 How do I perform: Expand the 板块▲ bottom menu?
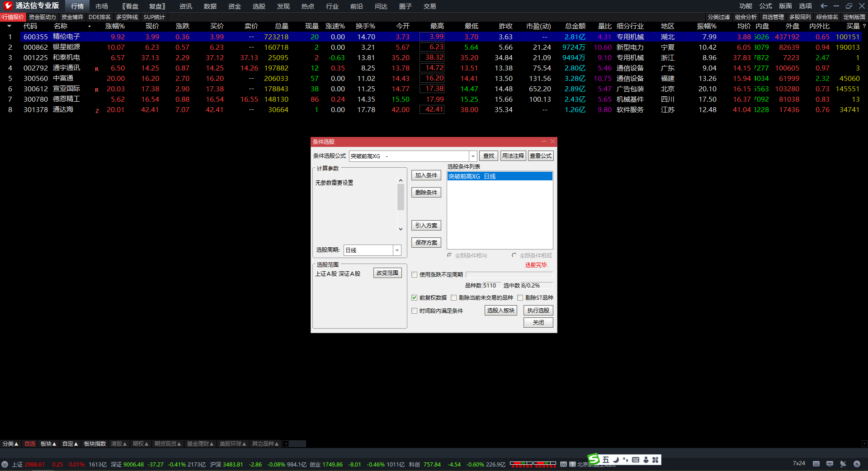(x=48, y=444)
